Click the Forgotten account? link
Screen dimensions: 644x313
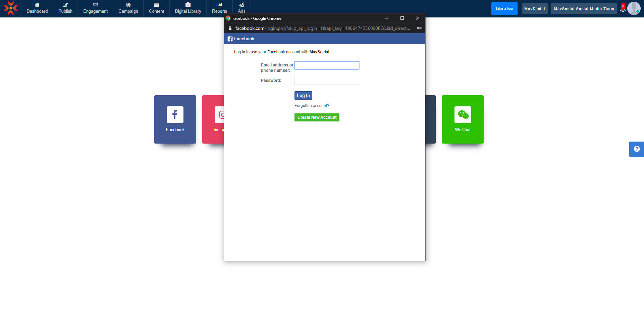(312, 106)
